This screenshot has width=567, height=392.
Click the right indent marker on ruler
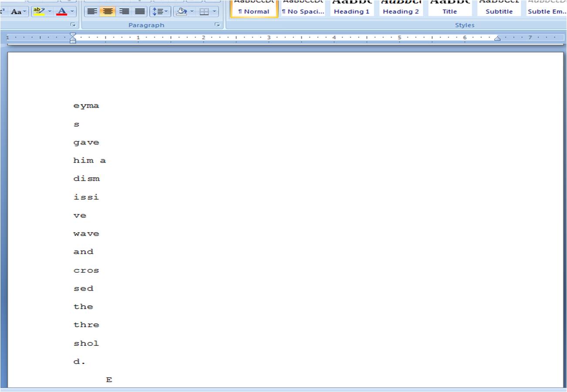(x=497, y=38)
